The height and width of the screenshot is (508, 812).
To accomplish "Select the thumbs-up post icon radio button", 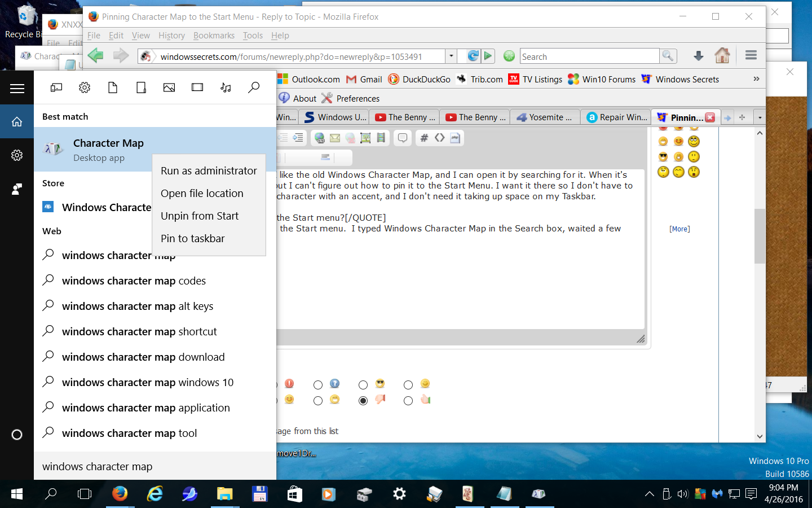I will click(x=408, y=401).
